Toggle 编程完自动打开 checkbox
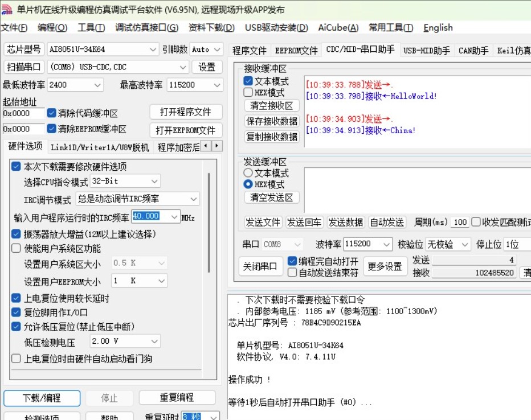Image resolution: width=531 pixels, height=420 pixels. pos(292,261)
